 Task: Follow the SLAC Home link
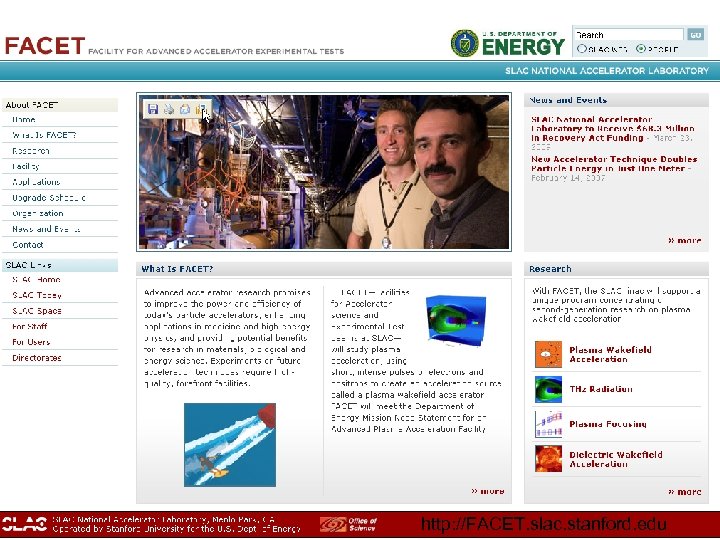(x=36, y=280)
